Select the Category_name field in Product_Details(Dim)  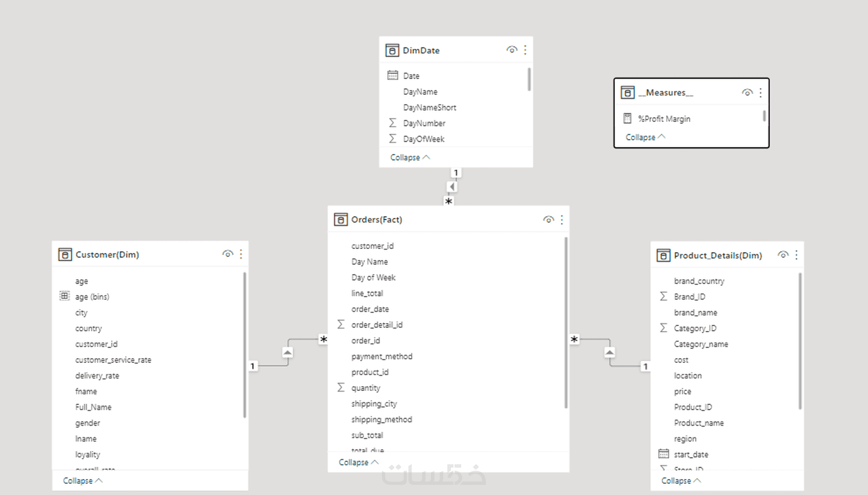[x=701, y=344]
